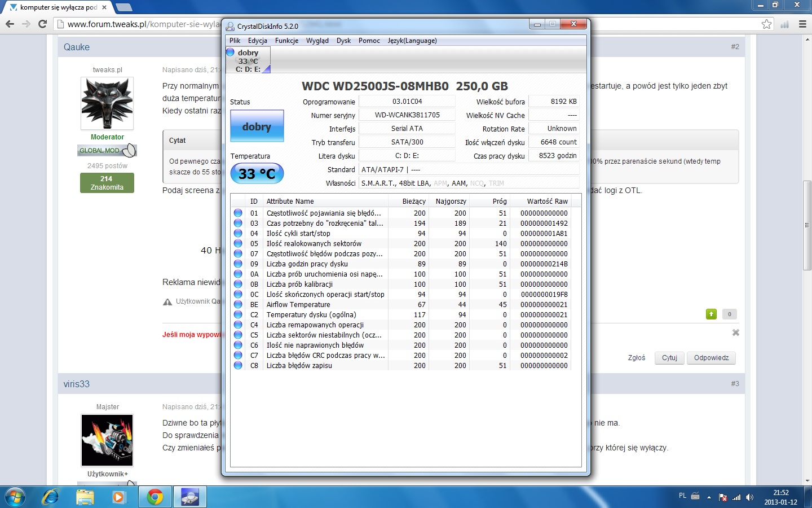Click Qauke's wolf avatar image
Image resolution: width=812 pixels, height=508 pixels.
(107, 103)
